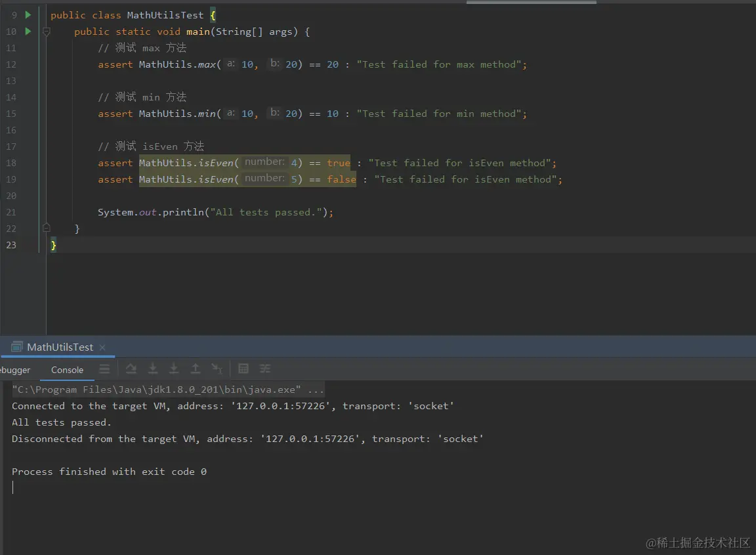Viewport: 756px width, 555px height.
Task: Click MathUtils.min call on line 15
Action: [x=220, y=114]
